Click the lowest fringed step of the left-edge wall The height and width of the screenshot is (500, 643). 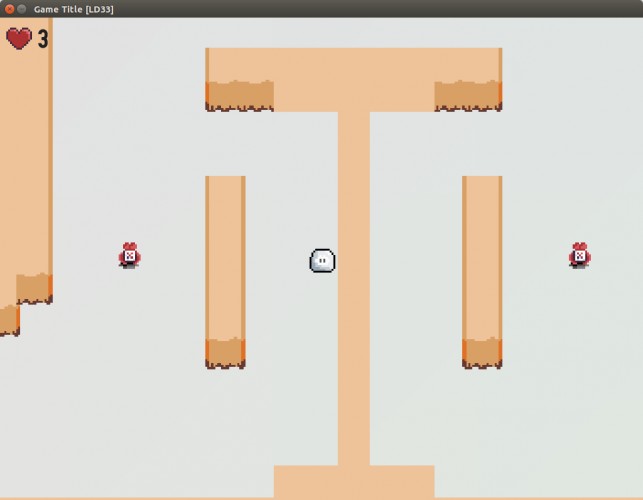[x=10, y=321]
